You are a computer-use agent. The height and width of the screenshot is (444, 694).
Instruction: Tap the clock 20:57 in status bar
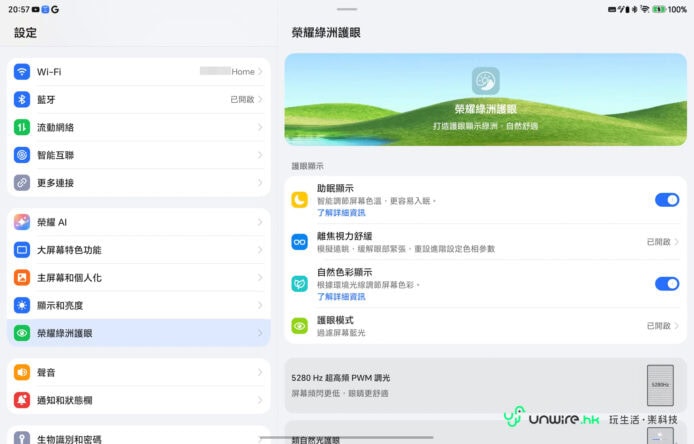click(19, 9)
